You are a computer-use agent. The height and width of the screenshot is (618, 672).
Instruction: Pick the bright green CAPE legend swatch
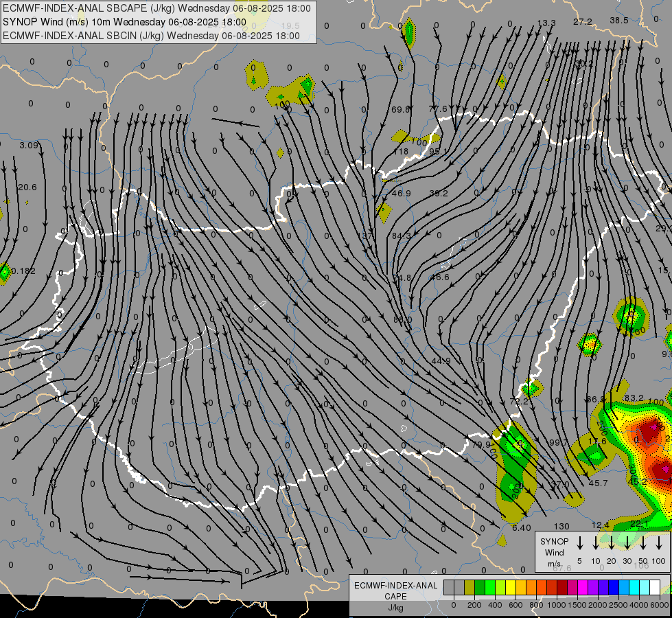coord(490,587)
